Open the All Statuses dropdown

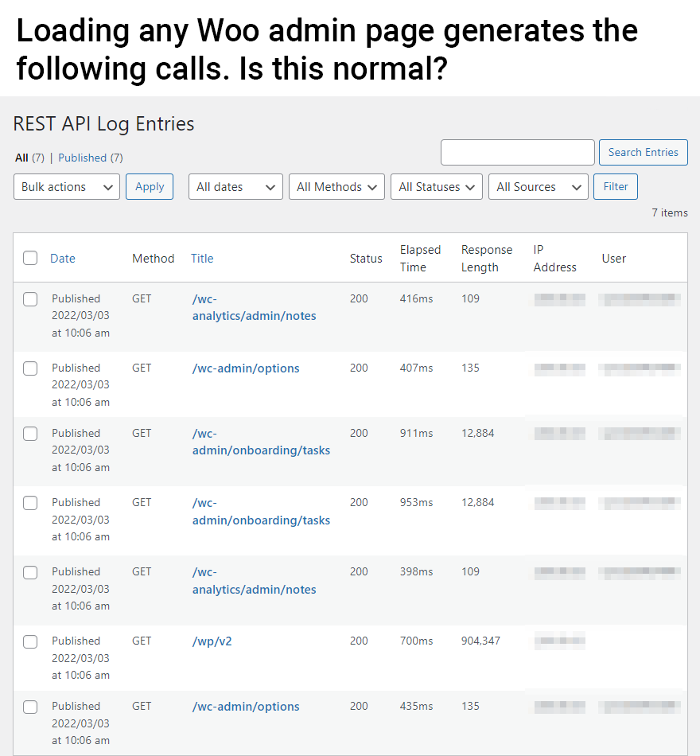coord(436,186)
